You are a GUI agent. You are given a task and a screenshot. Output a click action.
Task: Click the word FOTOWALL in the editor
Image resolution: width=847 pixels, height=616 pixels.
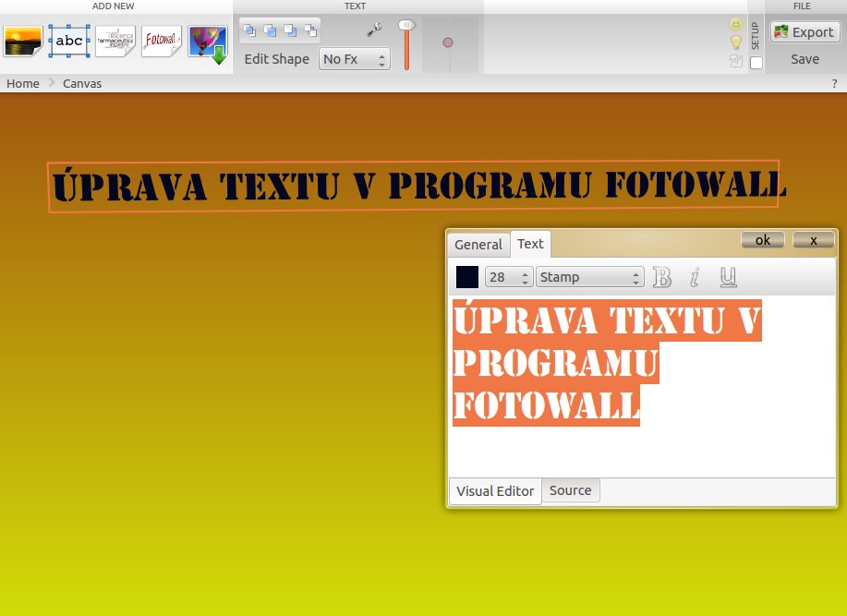pyautogui.click(x=546, y=405)
